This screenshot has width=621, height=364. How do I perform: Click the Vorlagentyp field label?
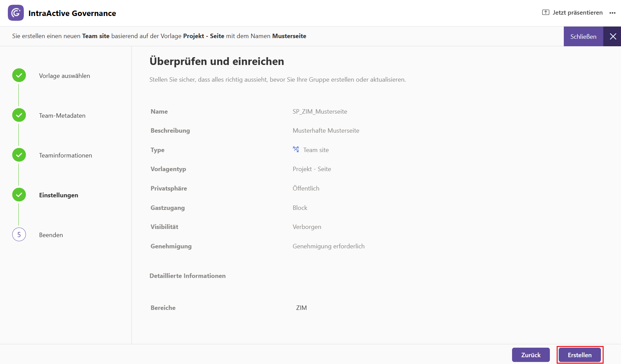[168, 169]
